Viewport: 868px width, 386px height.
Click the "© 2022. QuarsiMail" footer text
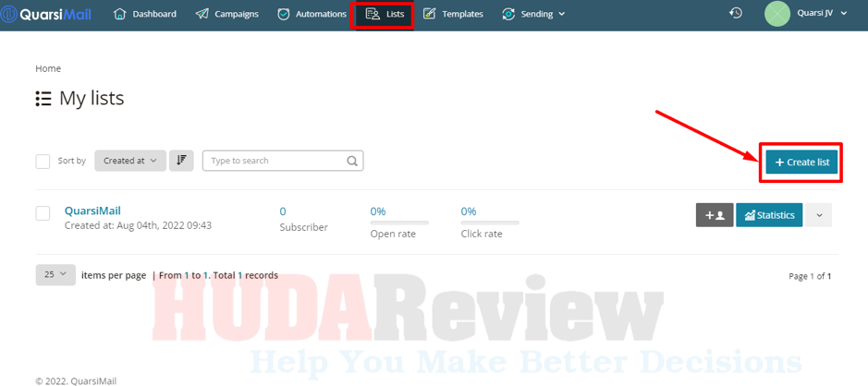[x=76, y=381]
